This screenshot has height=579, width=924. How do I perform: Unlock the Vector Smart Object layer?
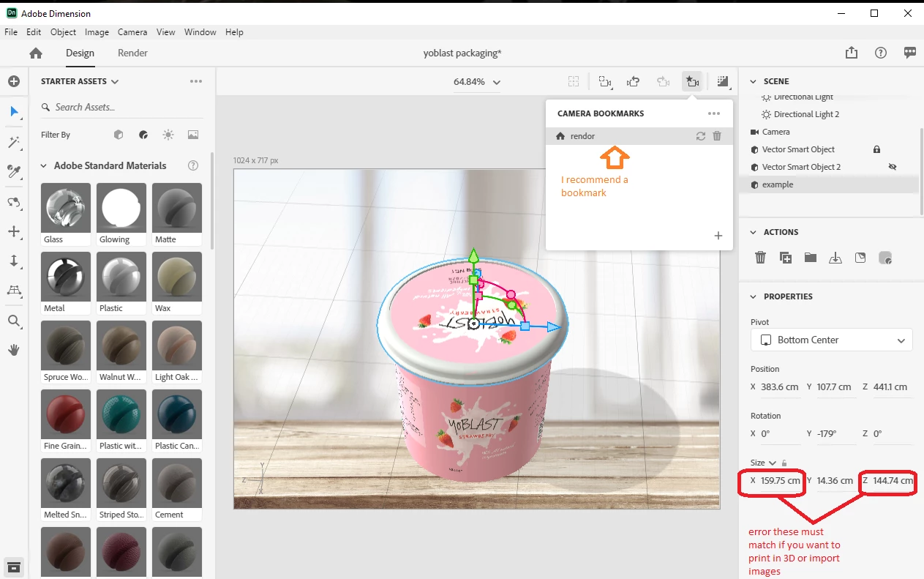(876, 149)
